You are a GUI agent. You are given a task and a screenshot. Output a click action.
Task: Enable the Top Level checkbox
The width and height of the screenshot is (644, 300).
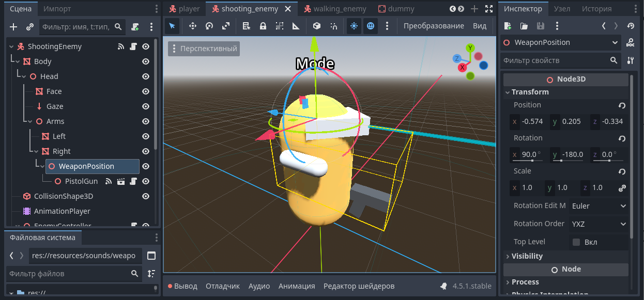coord(576,242)
